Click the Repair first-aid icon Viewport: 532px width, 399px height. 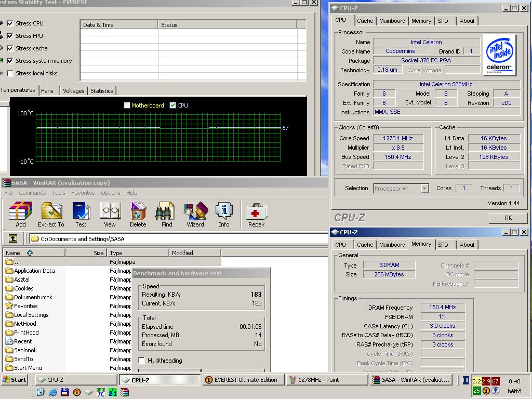click(x=256, y=214)
